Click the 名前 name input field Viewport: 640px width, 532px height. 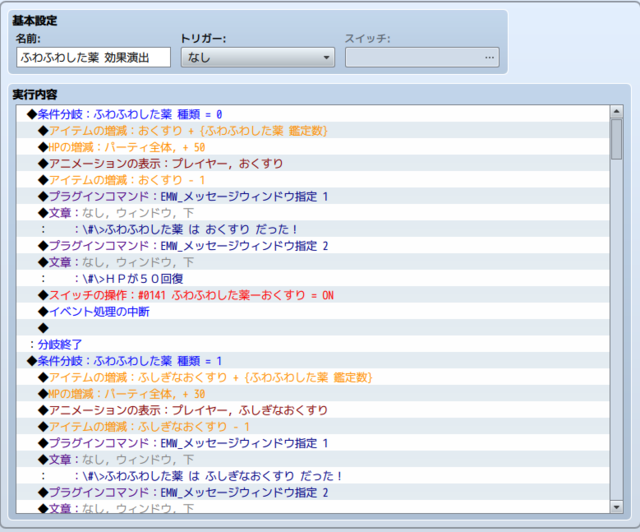[93, 57]
